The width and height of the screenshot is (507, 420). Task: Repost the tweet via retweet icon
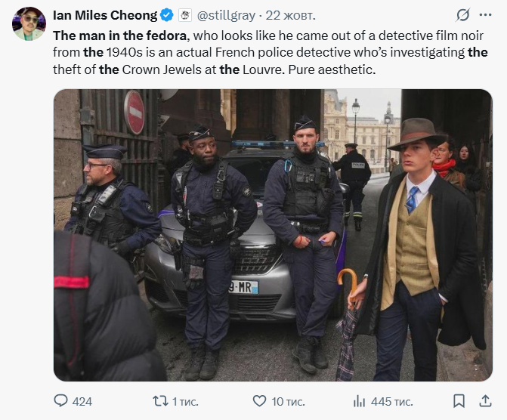tap(160, 401)
